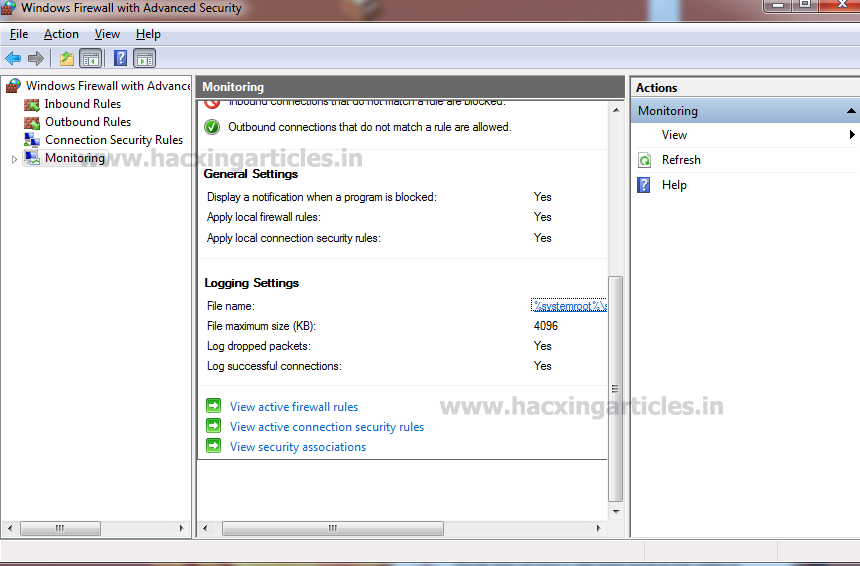
Task: Click the Apply local firewall rules label
Action: point(264,217)
